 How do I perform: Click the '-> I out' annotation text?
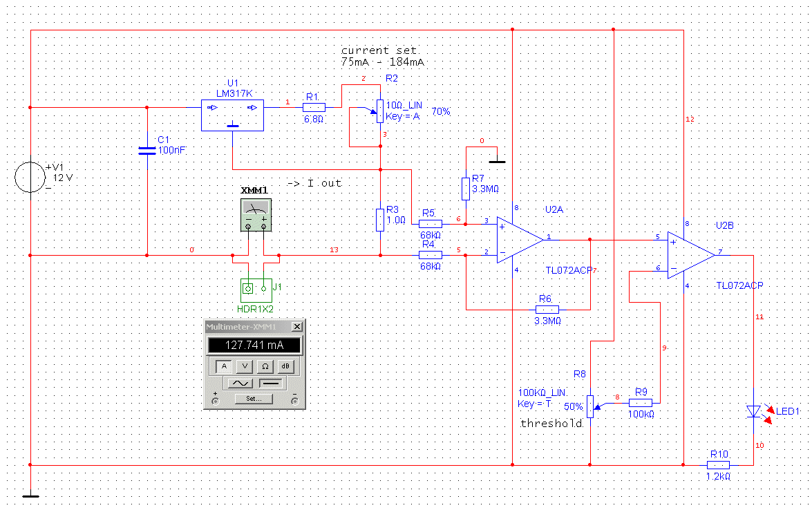(314, 183)
